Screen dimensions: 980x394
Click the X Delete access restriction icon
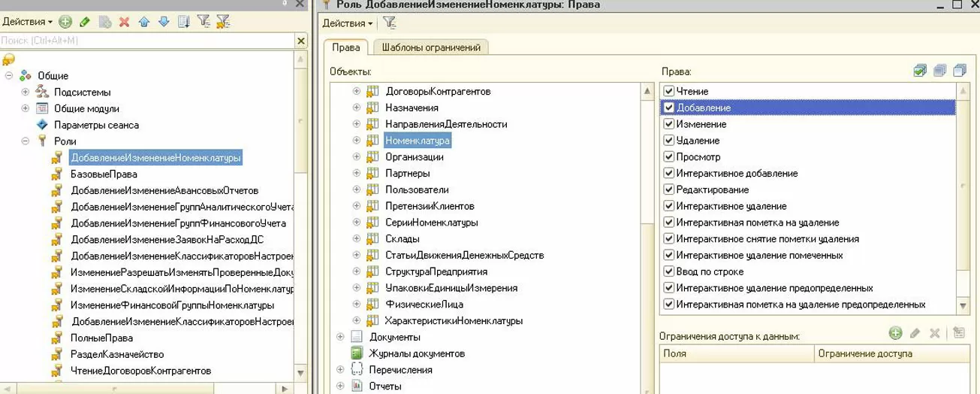[935, 333]
